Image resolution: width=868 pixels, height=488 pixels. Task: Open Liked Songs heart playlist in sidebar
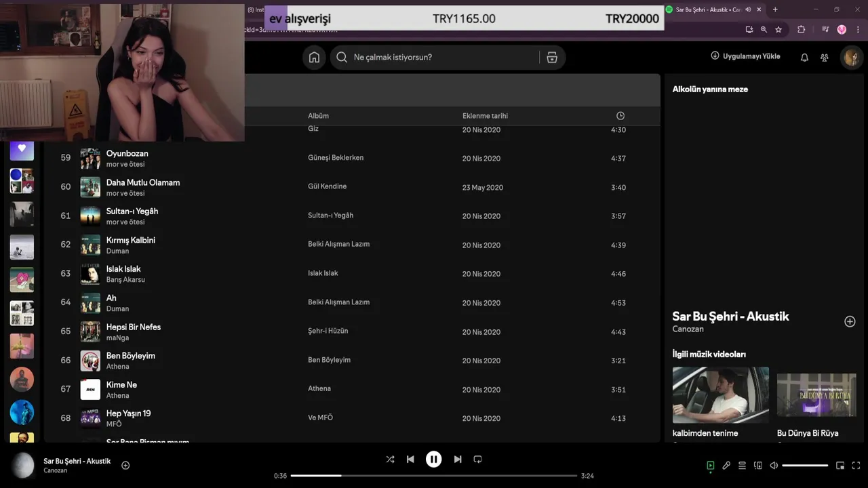point(22,148)
